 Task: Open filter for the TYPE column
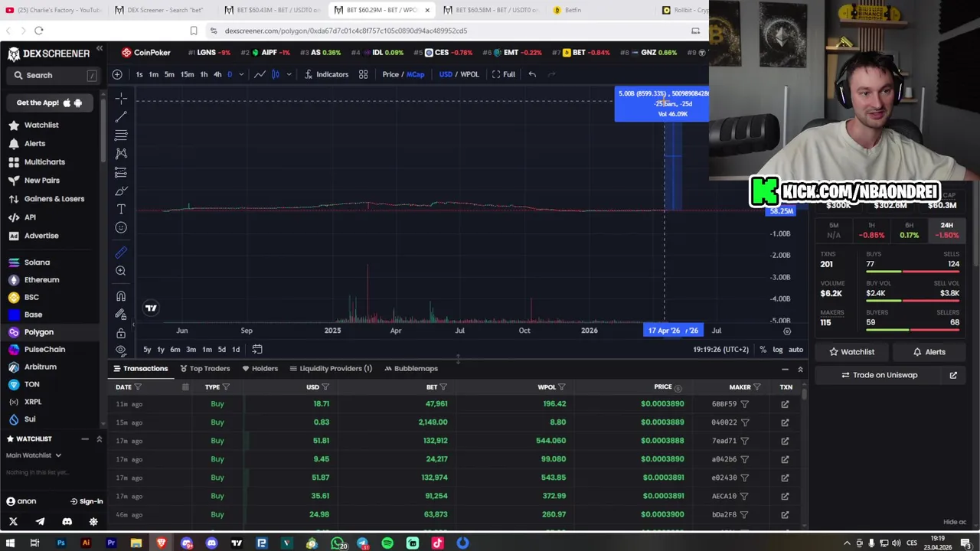(226, 387)
